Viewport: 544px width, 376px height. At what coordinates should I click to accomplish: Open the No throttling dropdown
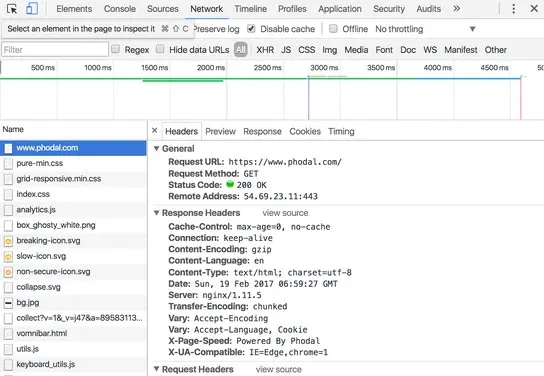[425, 29]
